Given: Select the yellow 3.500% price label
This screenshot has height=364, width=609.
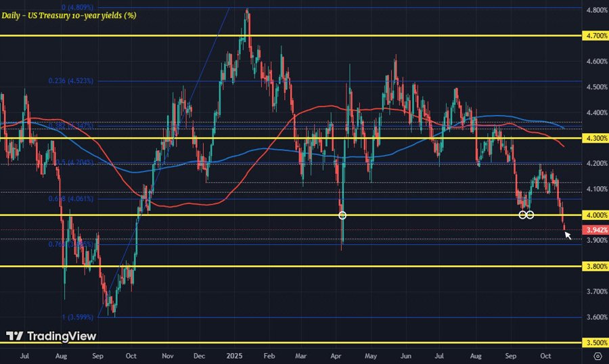Looking at the screenshot, I should pos(595,343).
